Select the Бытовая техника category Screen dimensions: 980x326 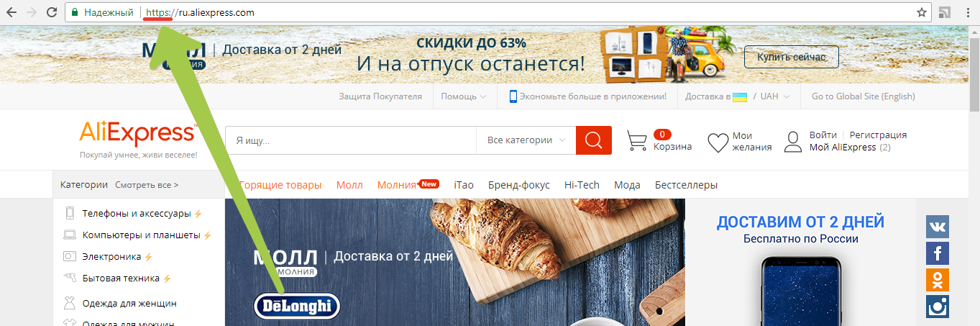click(121, 279)
